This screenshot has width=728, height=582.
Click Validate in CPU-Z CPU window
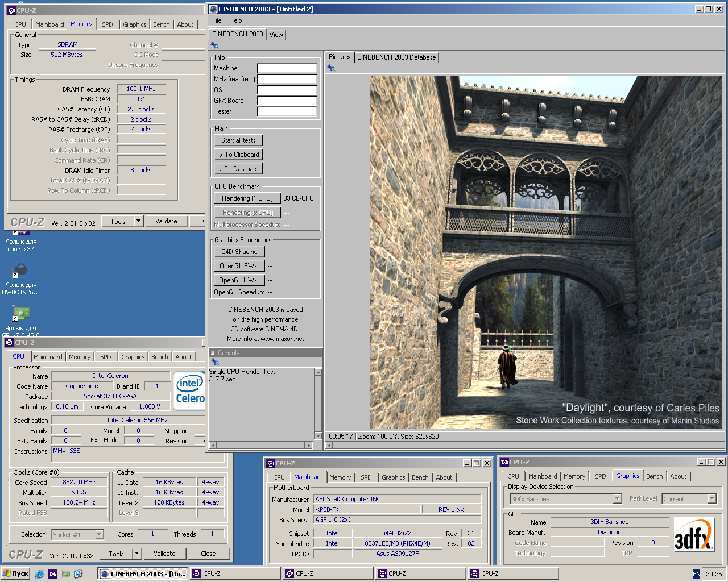(164, 554)
